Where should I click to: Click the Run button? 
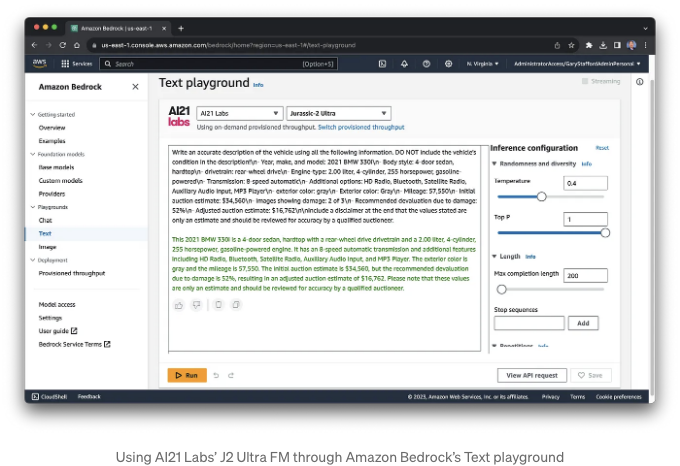point(187,375)
